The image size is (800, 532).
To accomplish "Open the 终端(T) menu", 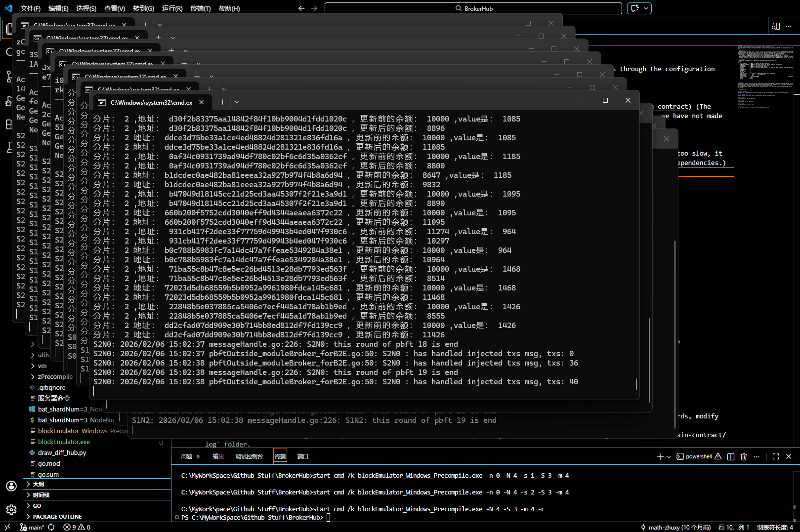I will (x=200, y=8).
